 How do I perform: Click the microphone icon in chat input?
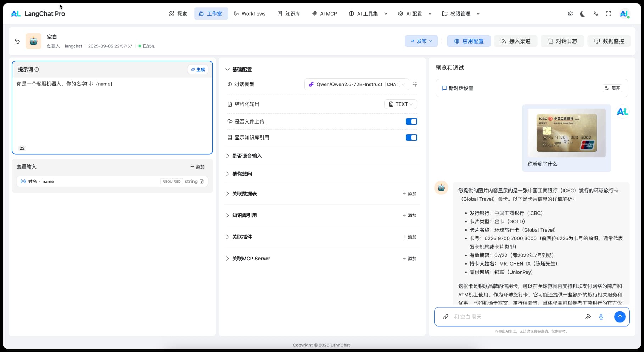[x=601, y=317]
